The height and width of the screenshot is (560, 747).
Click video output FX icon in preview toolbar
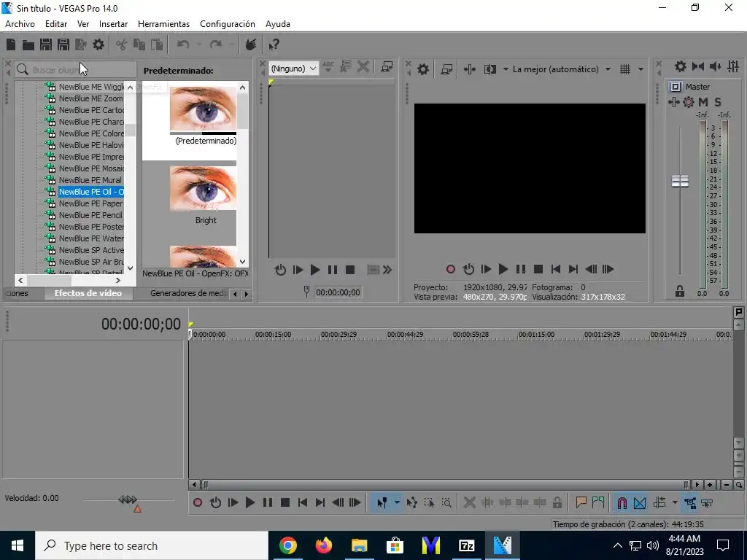click(469, 69)
